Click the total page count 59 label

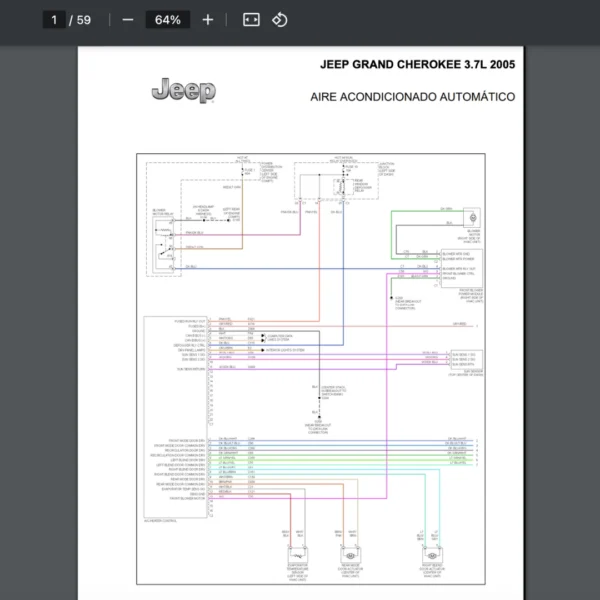82,20
